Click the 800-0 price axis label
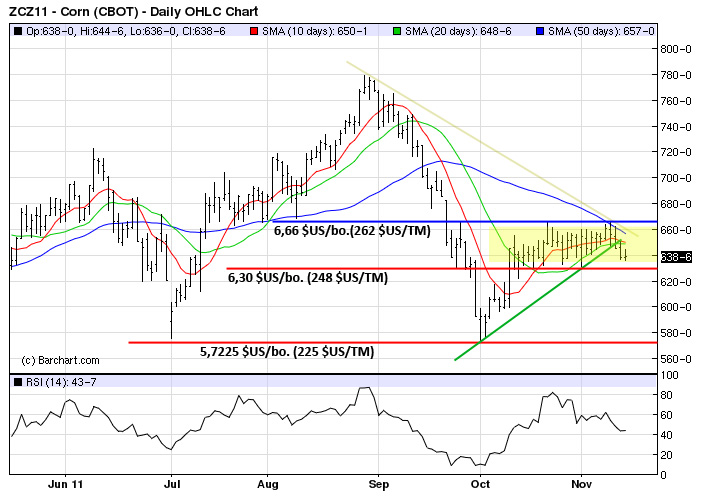 coord(676,49)
